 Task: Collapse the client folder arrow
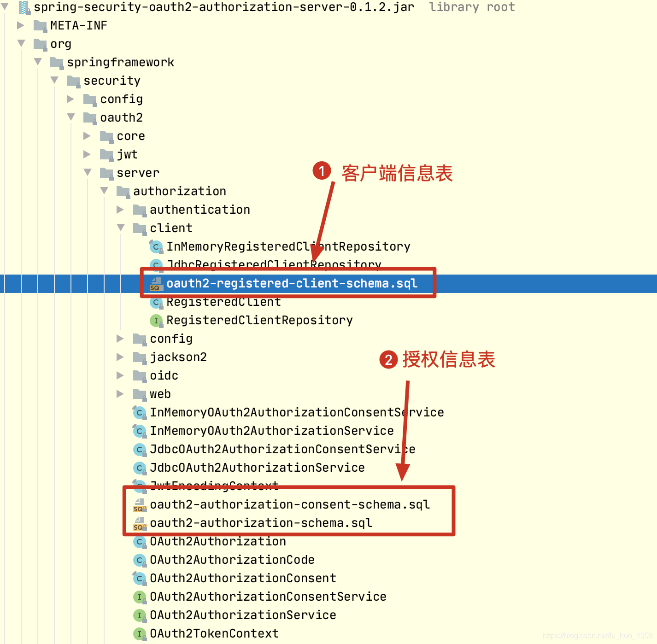click(121, 228)
